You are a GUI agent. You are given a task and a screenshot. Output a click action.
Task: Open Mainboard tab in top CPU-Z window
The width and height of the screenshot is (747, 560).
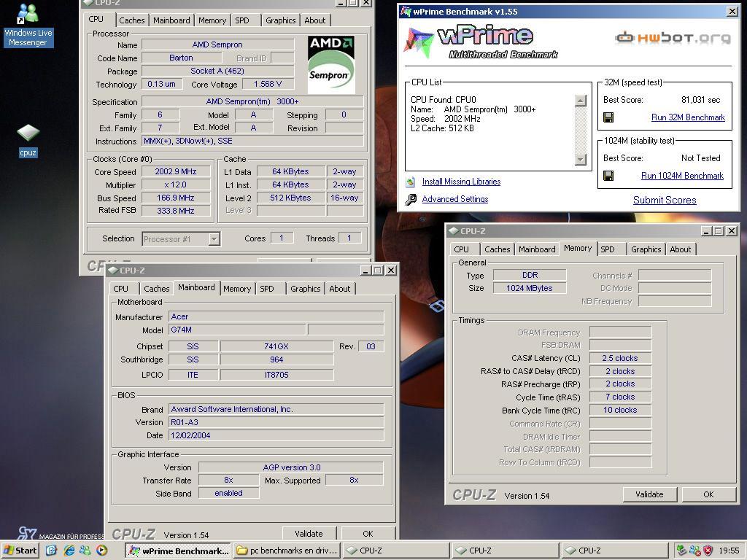[x=171, y=20]
